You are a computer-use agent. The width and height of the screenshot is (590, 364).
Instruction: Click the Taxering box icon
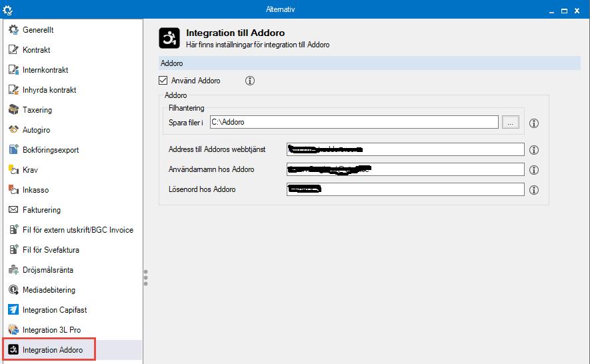pyautogui.click(x=13, y=109)
